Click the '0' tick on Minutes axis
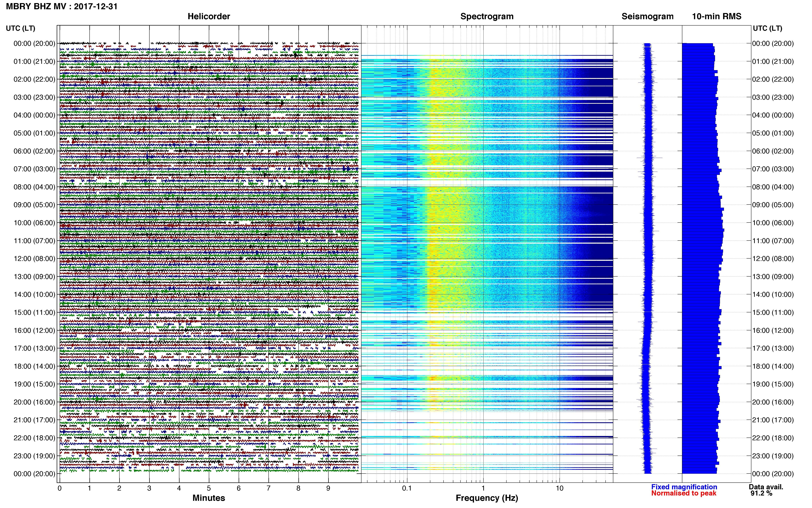This screenshot has width=812, height=508. [x=60, y=488]
